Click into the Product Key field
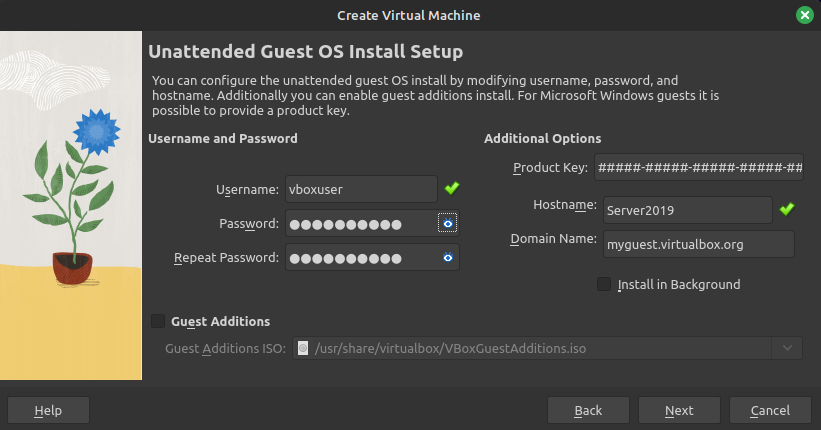Image resolution: width=821 pixels, height=430 pixels. coord(698,167)
